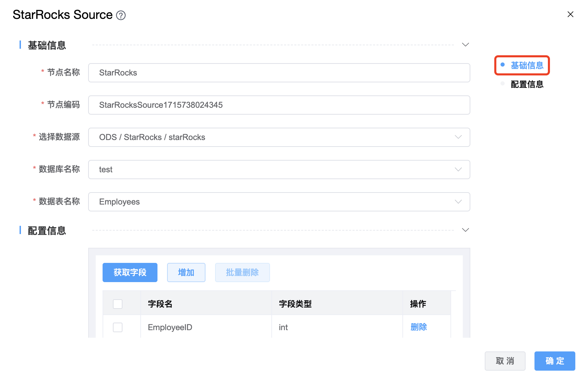Screen dimensions: 588x383
Task: Collapse the 基础信息 section chevron
Action: pos(465,45)
